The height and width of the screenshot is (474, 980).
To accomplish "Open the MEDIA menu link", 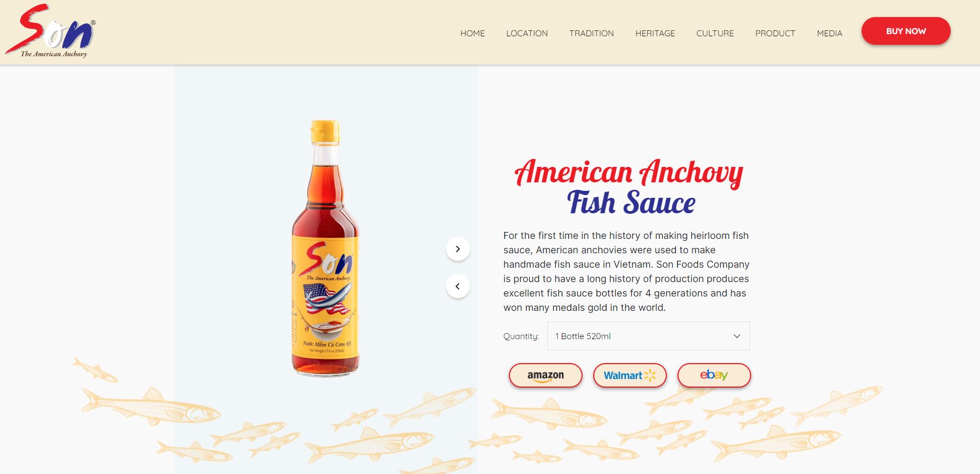I will point(830,33).
